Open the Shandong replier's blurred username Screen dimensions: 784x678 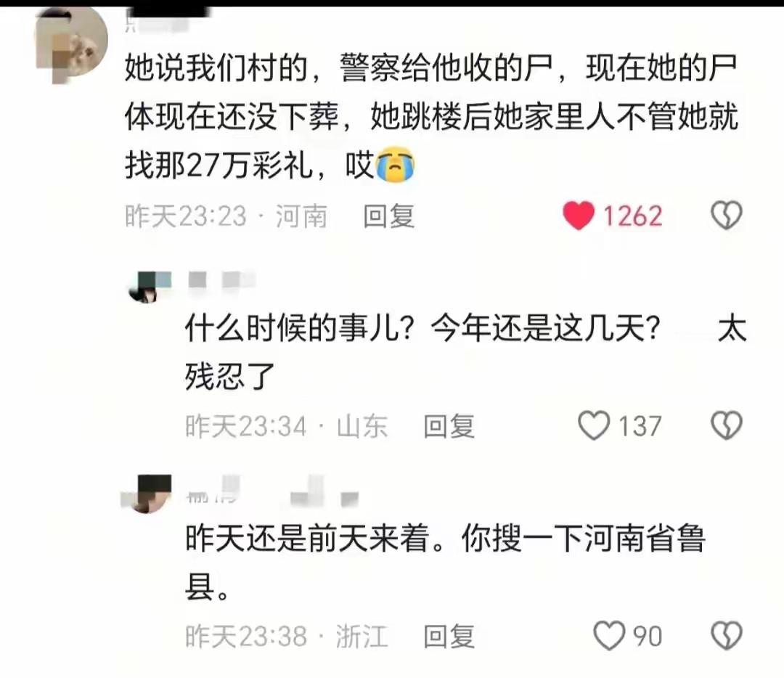coord(222,280)
